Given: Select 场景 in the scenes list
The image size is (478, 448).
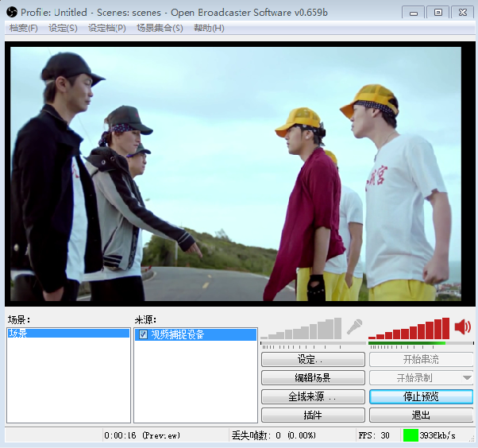Looking at the screenshot, I should click(x=68, y=333).
